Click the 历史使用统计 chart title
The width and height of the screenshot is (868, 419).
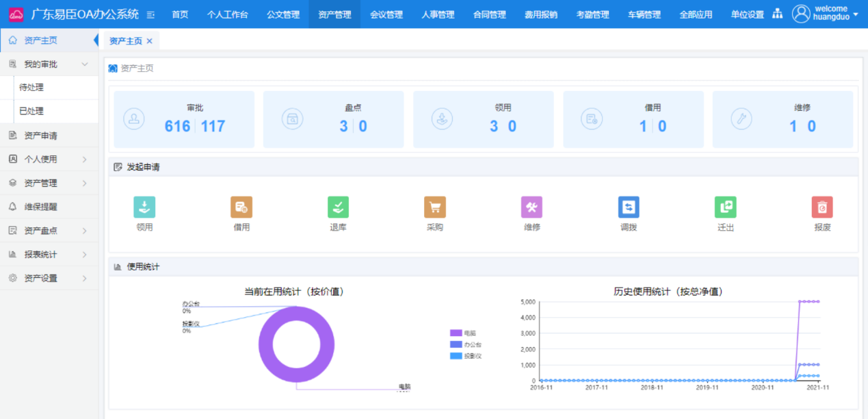click(x=668, y=292)
